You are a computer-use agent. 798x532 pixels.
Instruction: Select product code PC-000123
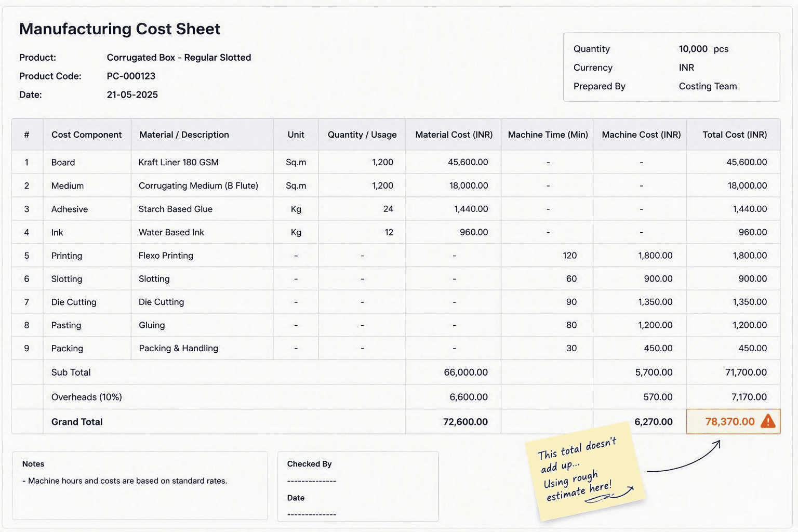(131, 76)
